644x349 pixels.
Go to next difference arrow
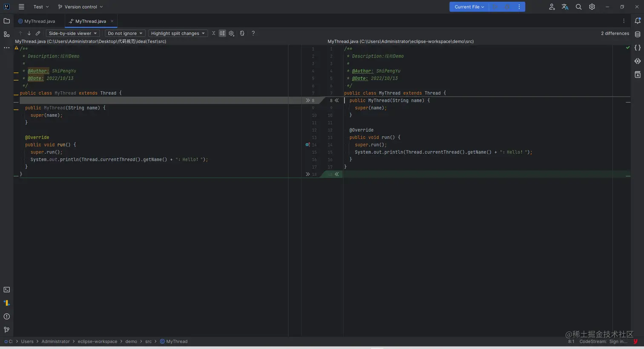pos(29,33)
